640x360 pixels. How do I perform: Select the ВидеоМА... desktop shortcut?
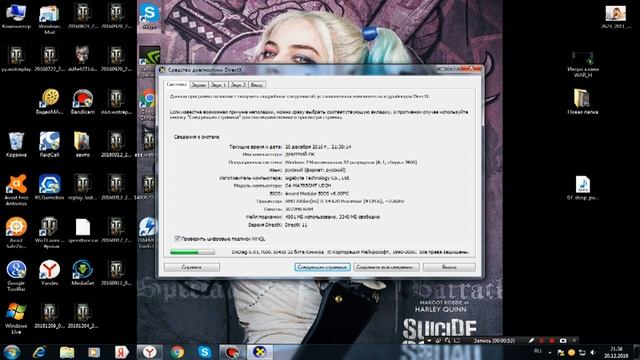point(49,102)
